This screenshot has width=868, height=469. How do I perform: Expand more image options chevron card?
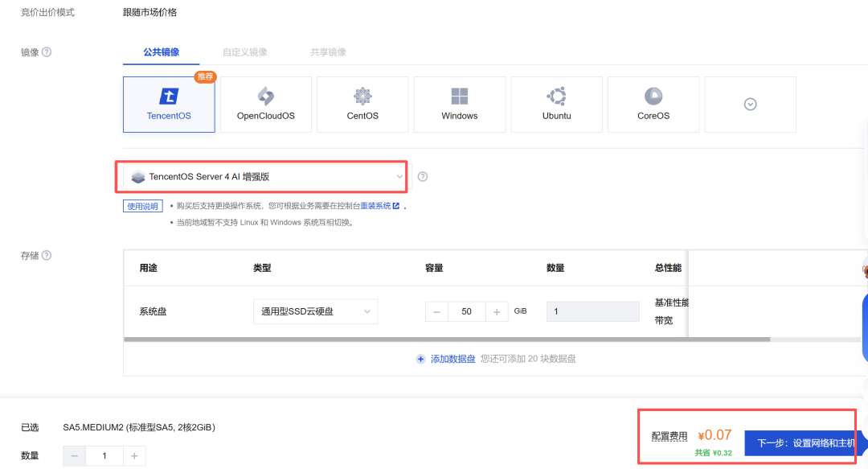pyautogui.click(x=750, y=105)
